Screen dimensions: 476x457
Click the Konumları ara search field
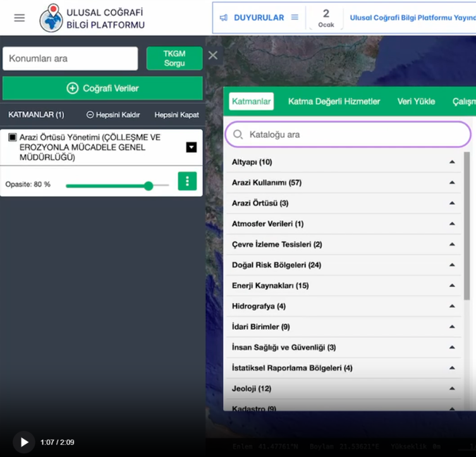click(x=70, y=59)
